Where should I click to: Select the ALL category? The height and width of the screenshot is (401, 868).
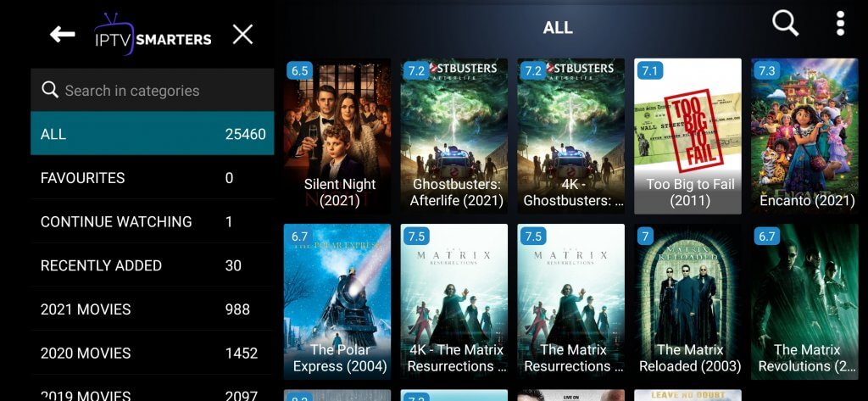(x=153, y=133)
